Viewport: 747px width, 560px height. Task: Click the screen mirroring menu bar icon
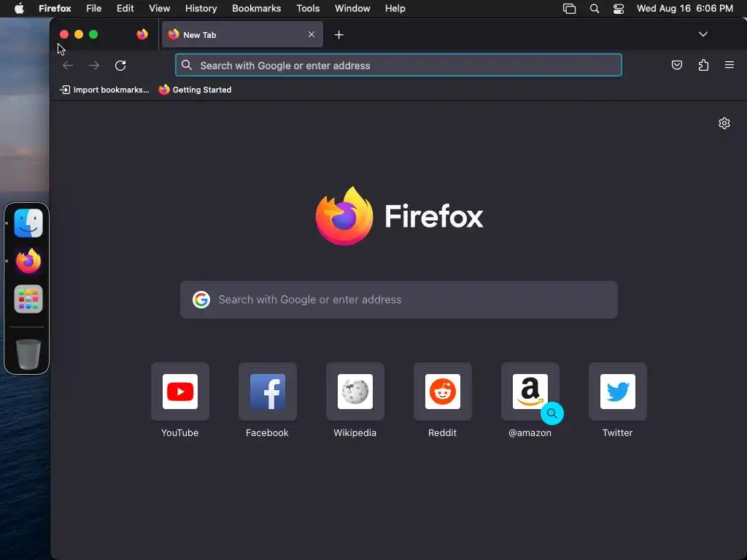click(569, 9)
